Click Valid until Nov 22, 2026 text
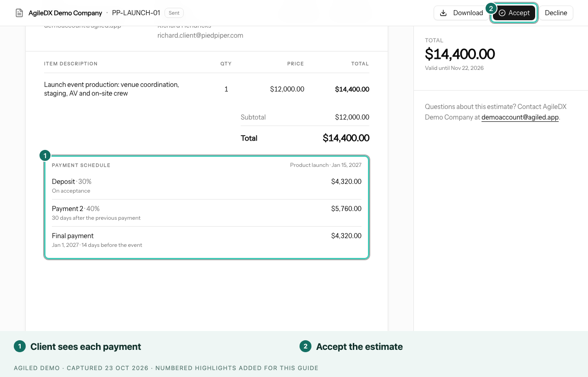The height and width of the screenshot is (377, 588). 454,68
